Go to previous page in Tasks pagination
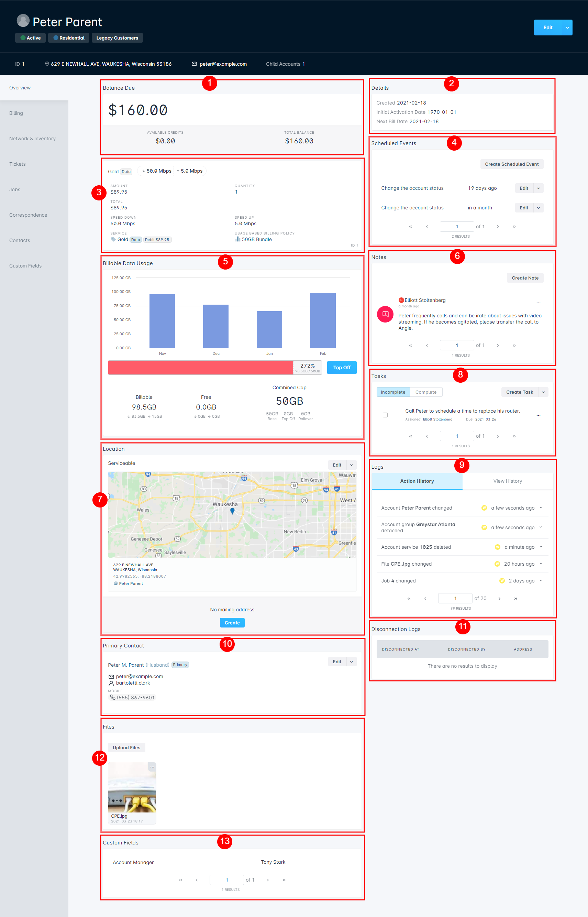The image size is (588, 917). 427,436
